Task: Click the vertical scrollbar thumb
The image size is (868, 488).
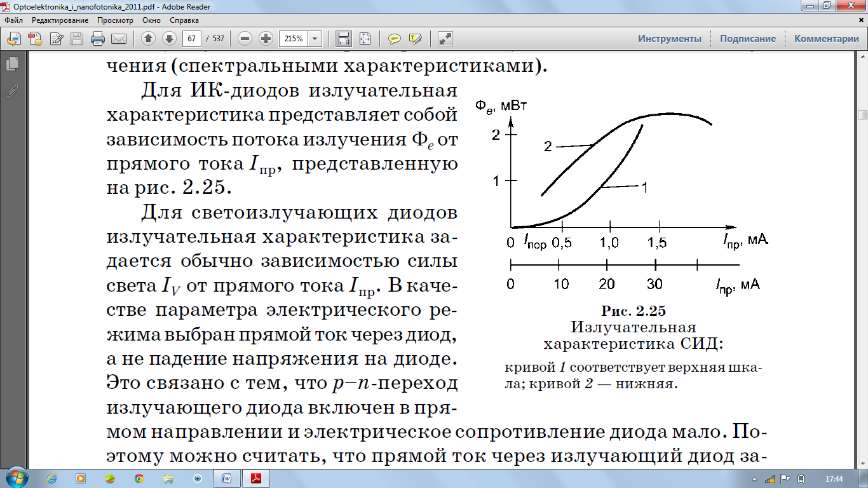Action: [862, 114]
